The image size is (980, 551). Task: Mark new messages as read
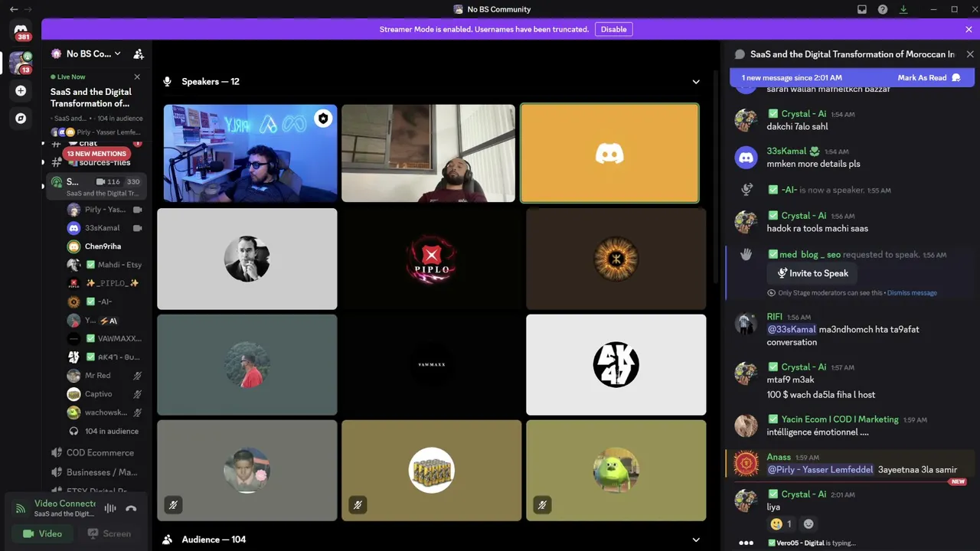pyautogui.click(x=929, y=78)
